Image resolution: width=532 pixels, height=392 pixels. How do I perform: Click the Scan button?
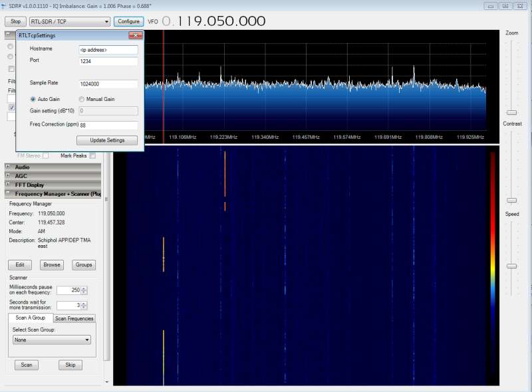27,365
